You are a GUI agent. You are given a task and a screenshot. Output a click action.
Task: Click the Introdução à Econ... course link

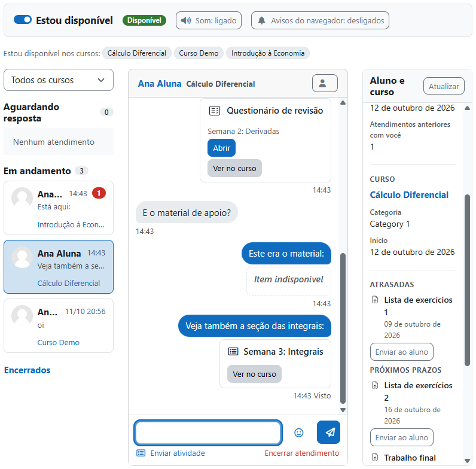pyautogui.click(x=71, y=224)
